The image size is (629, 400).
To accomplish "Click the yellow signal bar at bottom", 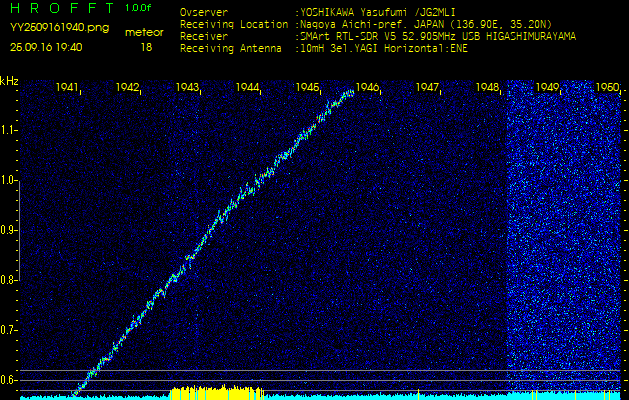I will 216,392.
